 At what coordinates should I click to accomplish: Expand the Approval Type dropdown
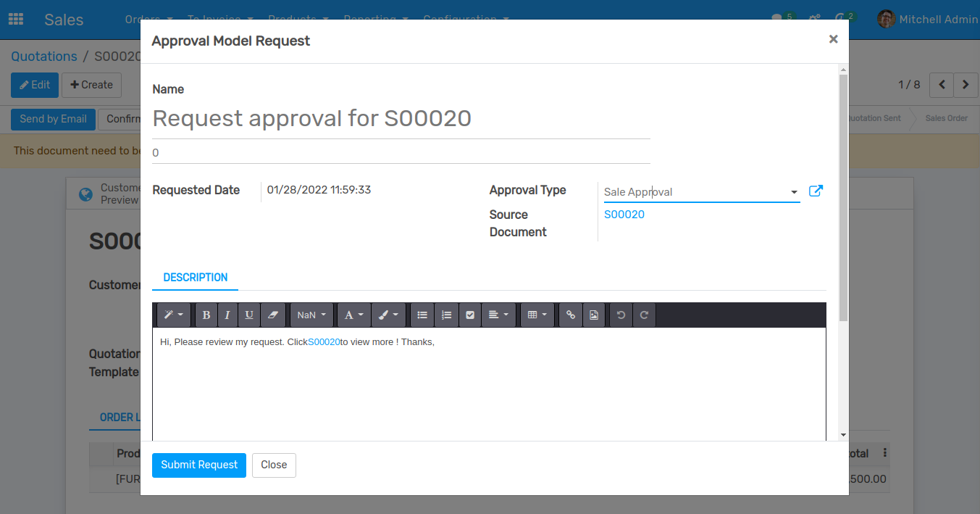(x=794, y=192)
